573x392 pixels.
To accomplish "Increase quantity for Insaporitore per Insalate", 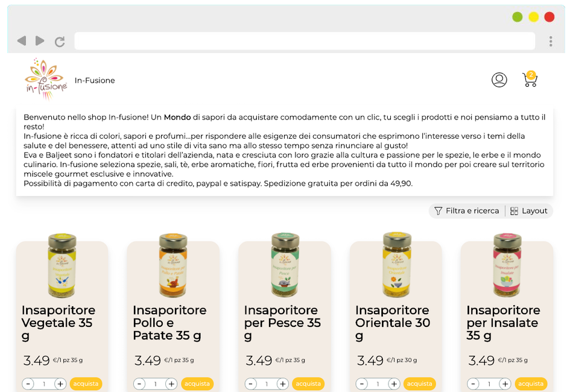I will pos(505,384).
